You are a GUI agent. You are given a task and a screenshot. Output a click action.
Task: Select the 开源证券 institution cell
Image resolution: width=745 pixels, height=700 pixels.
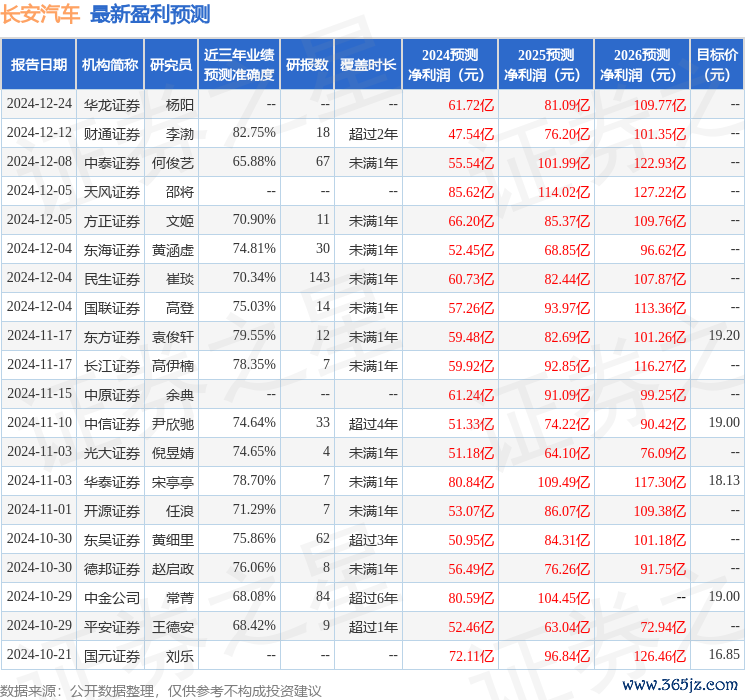(x=112, y=511)
